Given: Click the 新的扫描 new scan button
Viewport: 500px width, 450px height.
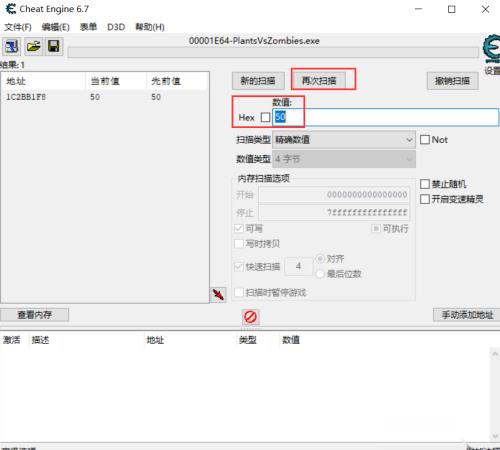Looking at the screenshot, I should click(x=258, y=81).
